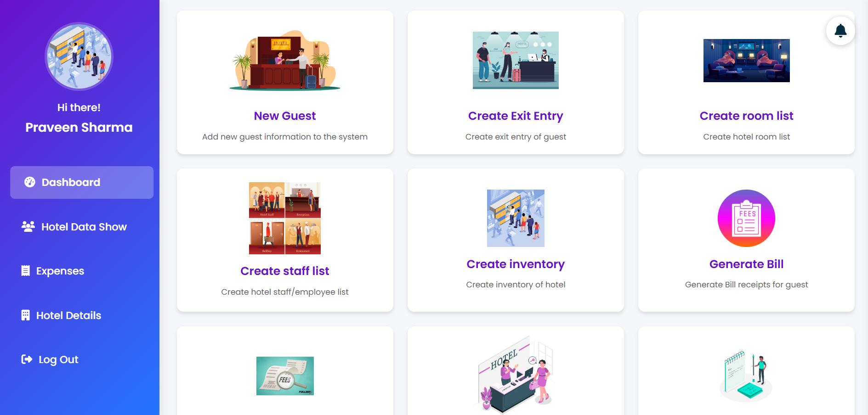Screen dimensions: 868x415
Task: Click the Hotel Details building icon
Action: [26, 315]
